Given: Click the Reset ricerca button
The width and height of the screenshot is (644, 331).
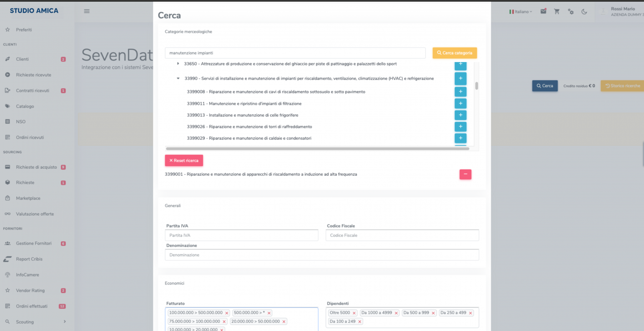Looking at the screenshot, I should click(x=184, y=161).
